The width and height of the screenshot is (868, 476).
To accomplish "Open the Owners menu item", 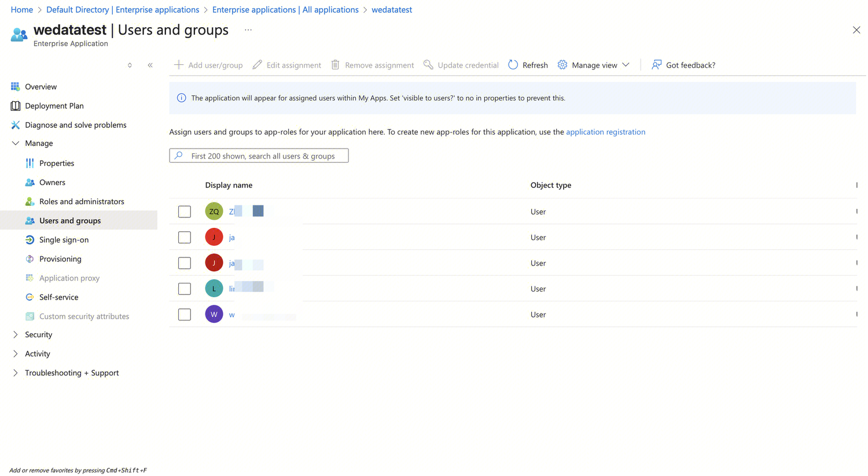I will [52, 182].
